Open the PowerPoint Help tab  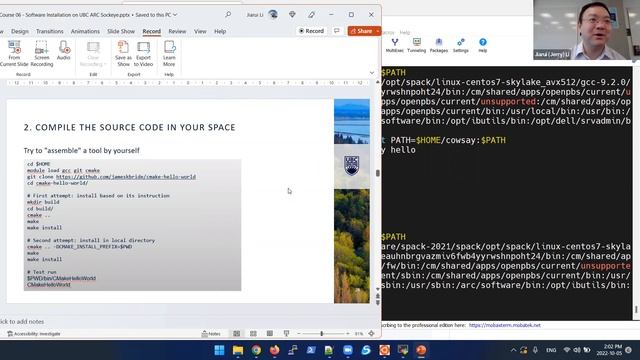coord(220,31)
